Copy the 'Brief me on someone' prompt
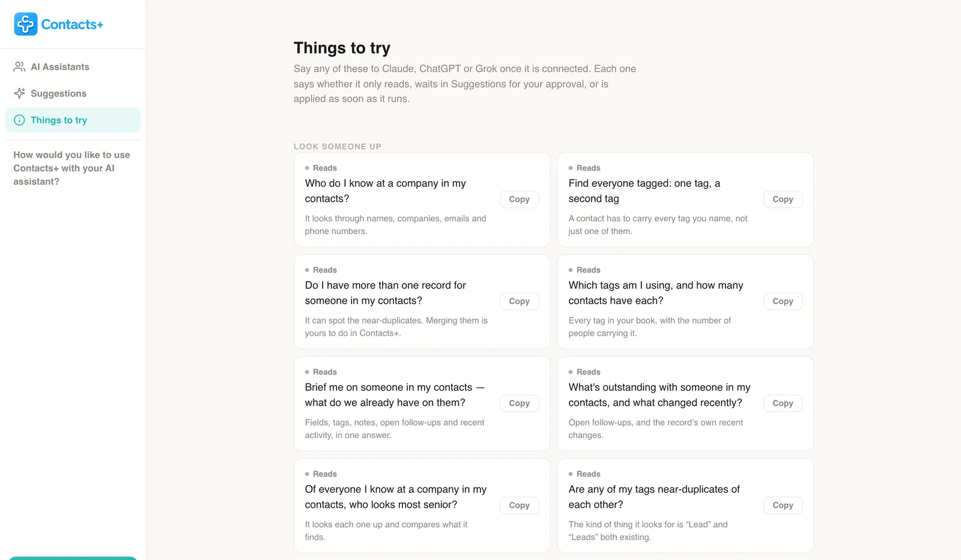961x560 pixels. click(519, 403)
